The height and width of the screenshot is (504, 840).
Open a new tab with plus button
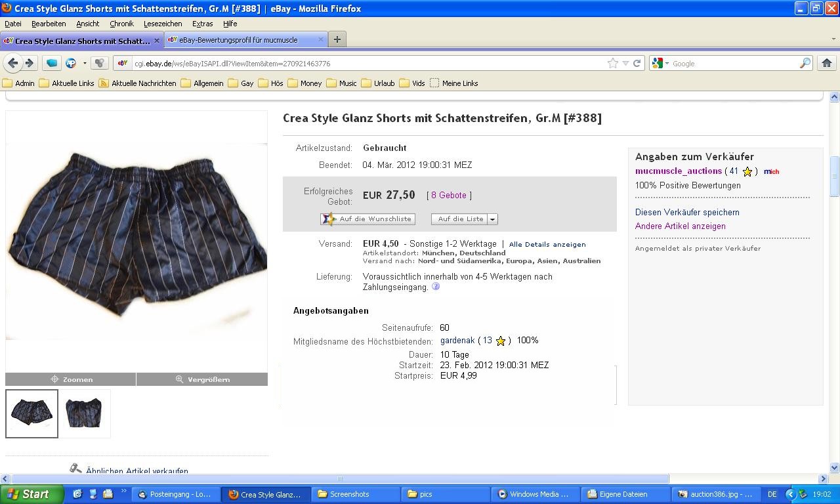click(337, 39)
